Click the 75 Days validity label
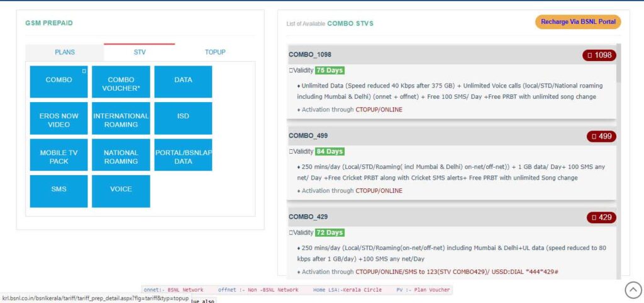This screenshot has width=644, height=303. click(330, 71)
